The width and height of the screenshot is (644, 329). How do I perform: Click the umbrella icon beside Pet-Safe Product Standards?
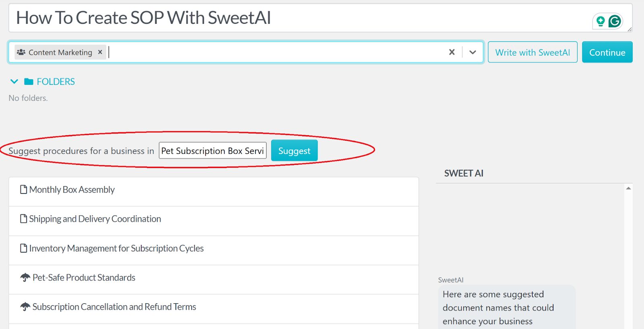point(25,277)
